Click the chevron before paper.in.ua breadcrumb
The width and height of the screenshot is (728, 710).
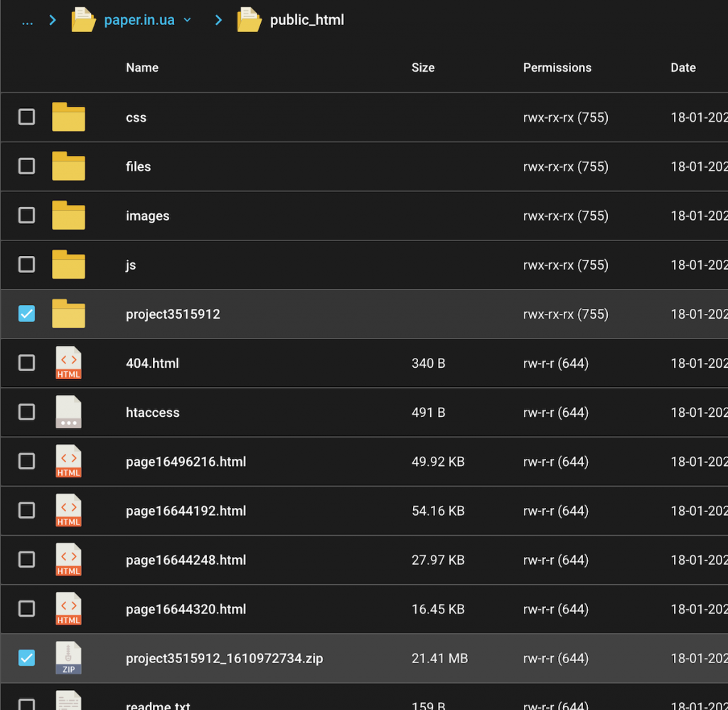53,20
